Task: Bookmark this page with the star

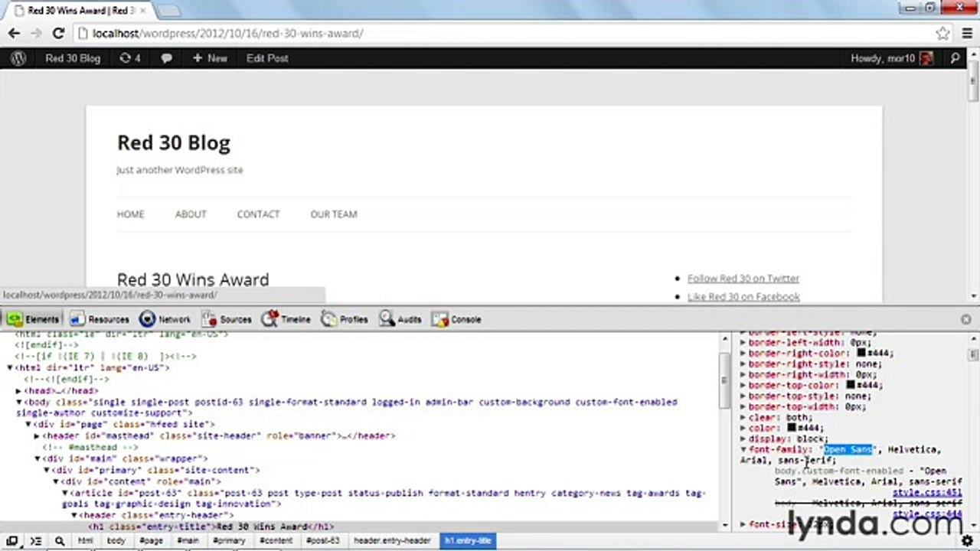Action: (x=943, y=34)
